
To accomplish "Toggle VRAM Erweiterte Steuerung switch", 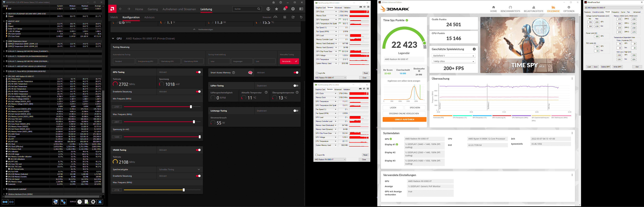I will click(198, 176).
